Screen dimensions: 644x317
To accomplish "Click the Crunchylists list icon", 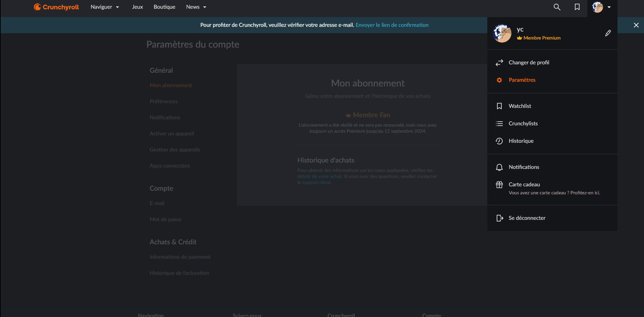I will pyautogui.click(x=499, y=124).
